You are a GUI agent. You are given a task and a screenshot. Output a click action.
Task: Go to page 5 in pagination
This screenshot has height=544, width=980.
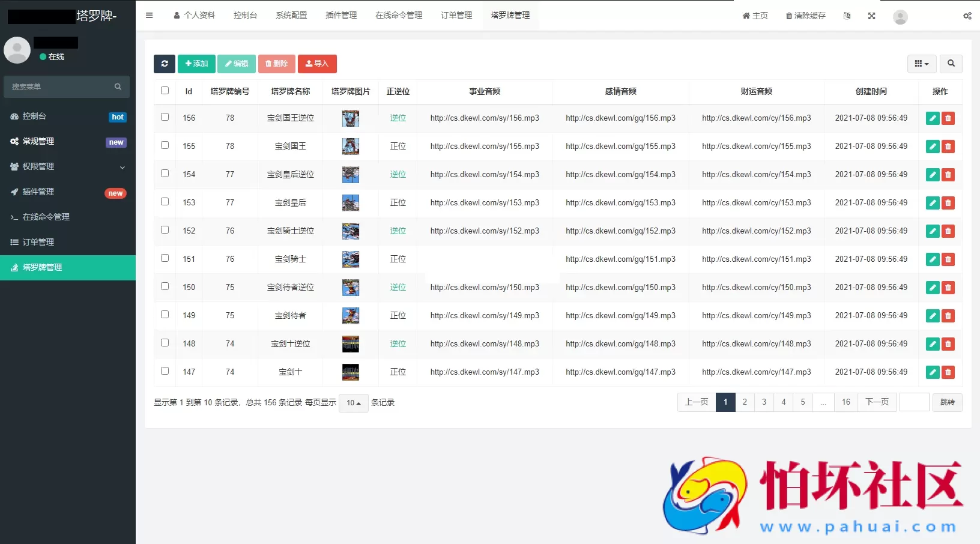tap(803, 402)
